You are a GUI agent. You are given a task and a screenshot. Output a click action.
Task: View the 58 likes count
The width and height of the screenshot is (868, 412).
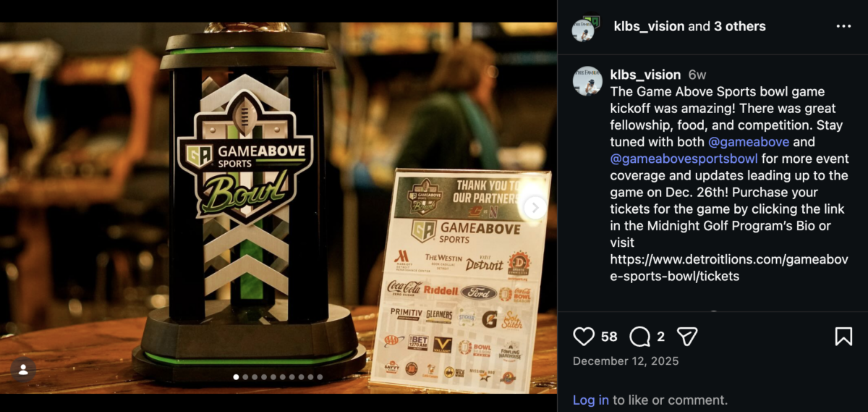point(609,337)
